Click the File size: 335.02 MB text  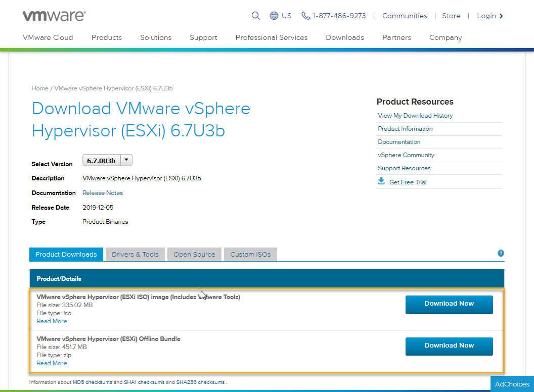point(65,305)
